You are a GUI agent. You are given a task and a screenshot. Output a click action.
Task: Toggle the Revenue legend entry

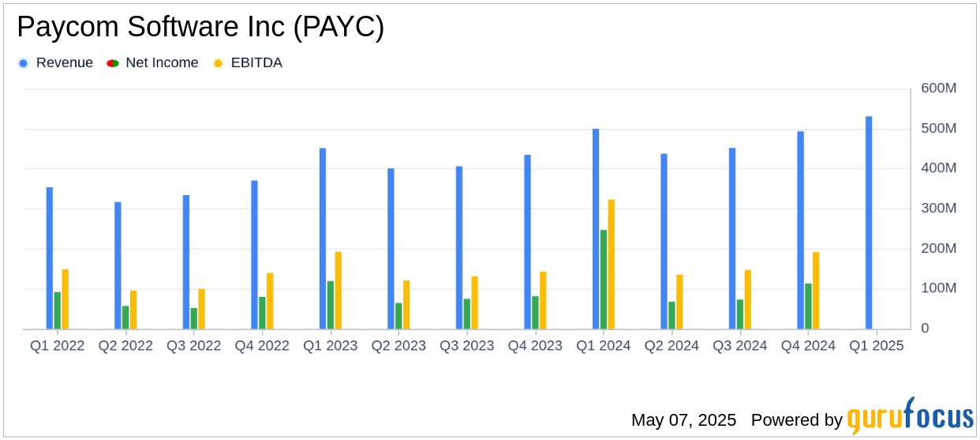(55, 63)
